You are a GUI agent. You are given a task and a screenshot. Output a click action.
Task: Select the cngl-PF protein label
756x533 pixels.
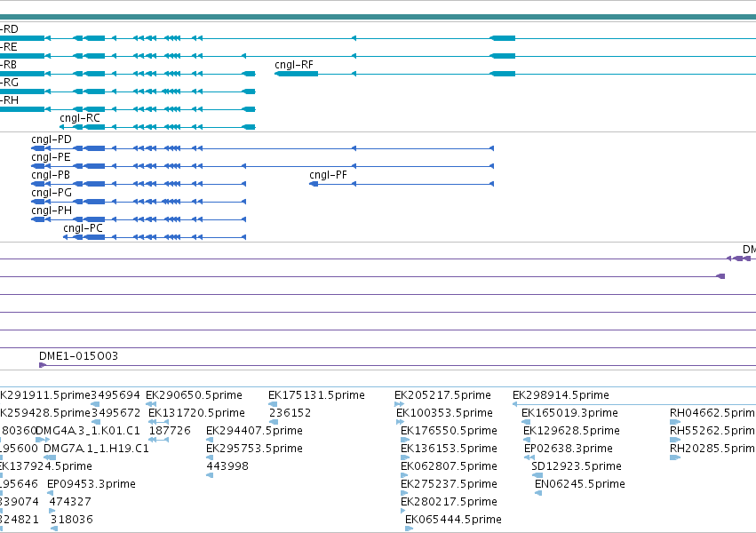328,175
